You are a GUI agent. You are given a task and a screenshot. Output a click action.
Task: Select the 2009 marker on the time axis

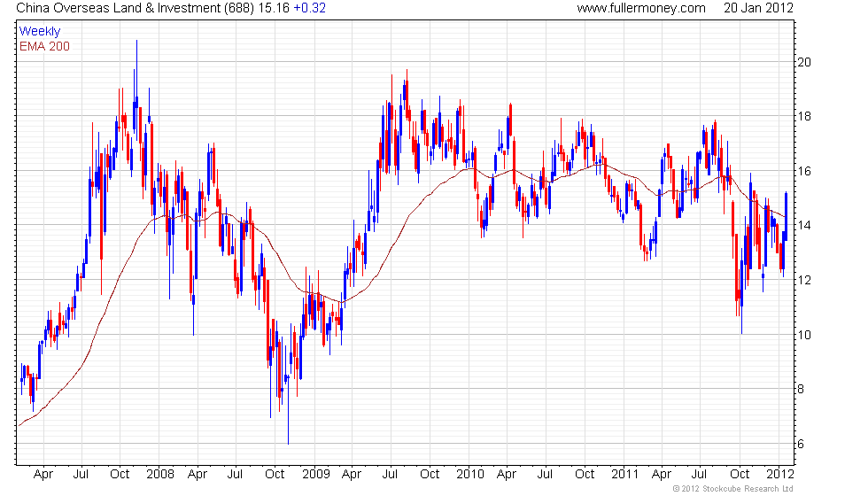click(x=316, y=475)
